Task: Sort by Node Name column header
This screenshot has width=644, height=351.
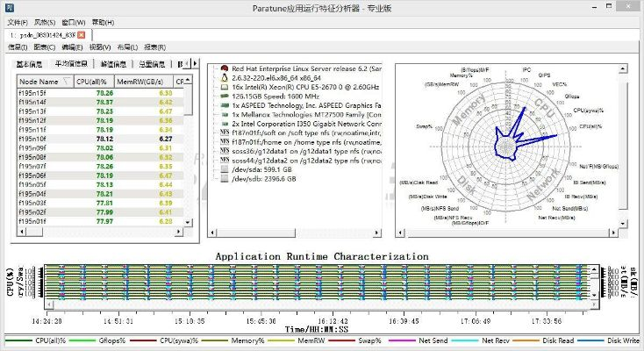Action: [x=39, y=81]
